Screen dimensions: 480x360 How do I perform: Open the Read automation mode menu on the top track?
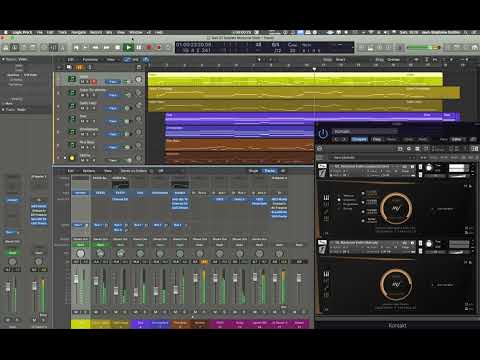[x=113, y=82]
